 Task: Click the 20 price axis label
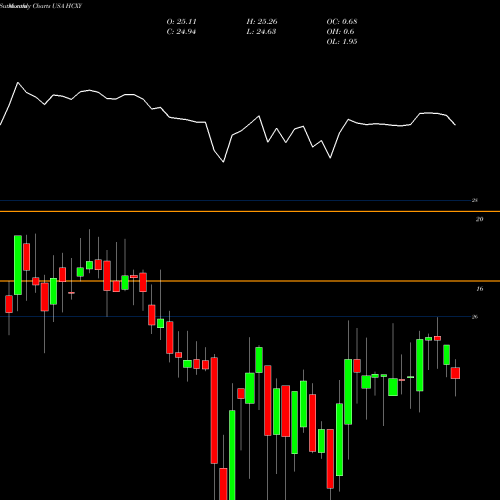coord(479,219)
